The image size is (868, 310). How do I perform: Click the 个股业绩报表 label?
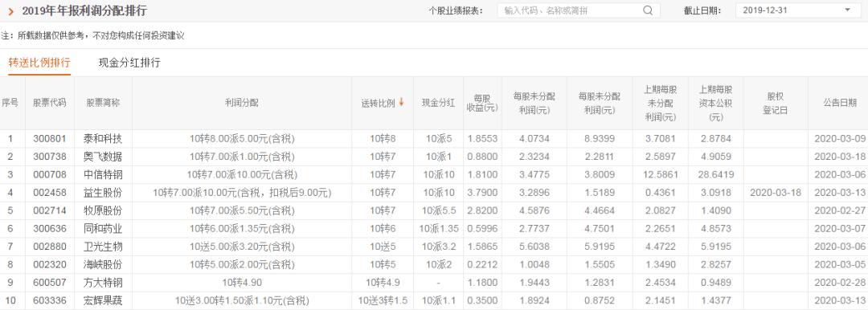point(457,10)
